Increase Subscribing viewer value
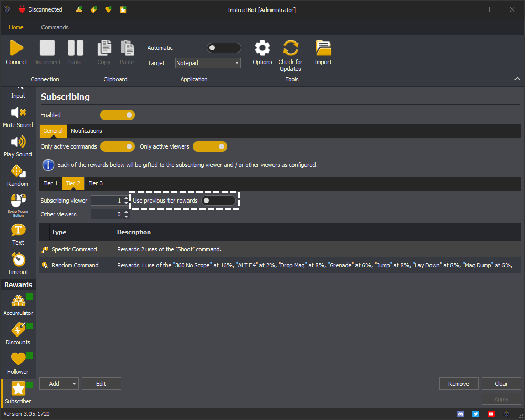The height and width of the screenshot is (420, 525). pos(126,198)
